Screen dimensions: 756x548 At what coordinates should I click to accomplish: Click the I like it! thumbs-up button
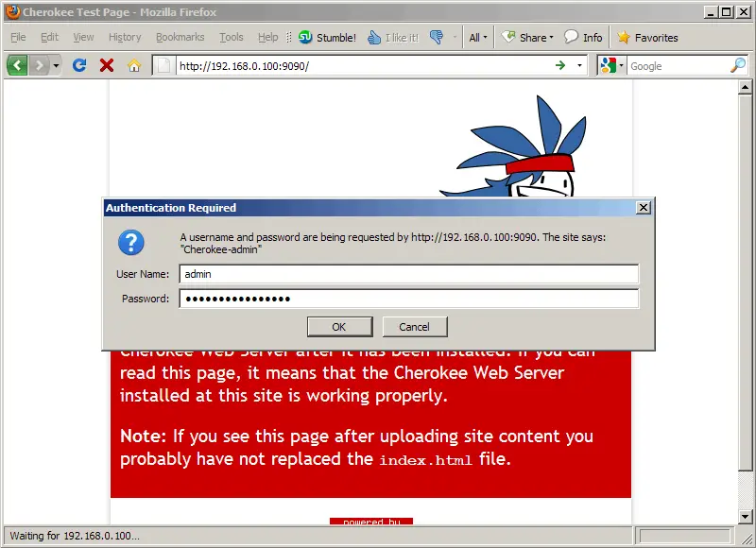click(393, 37)
